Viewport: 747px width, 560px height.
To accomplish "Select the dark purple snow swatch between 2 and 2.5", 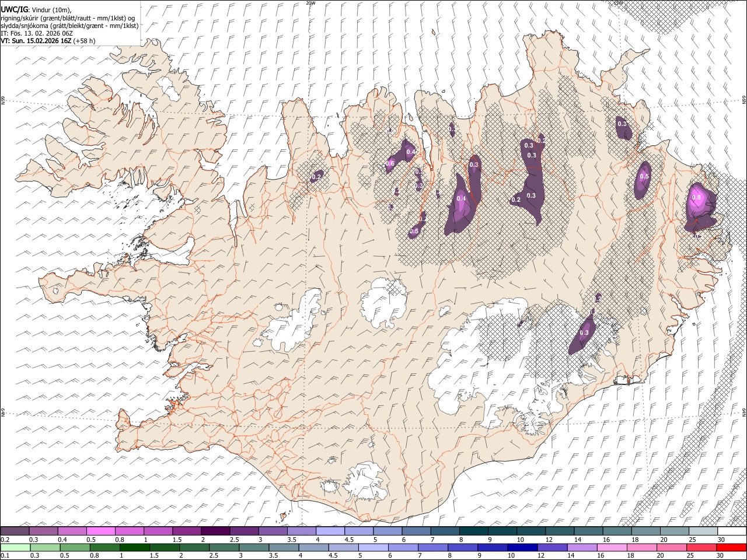I will click(215, 531).
